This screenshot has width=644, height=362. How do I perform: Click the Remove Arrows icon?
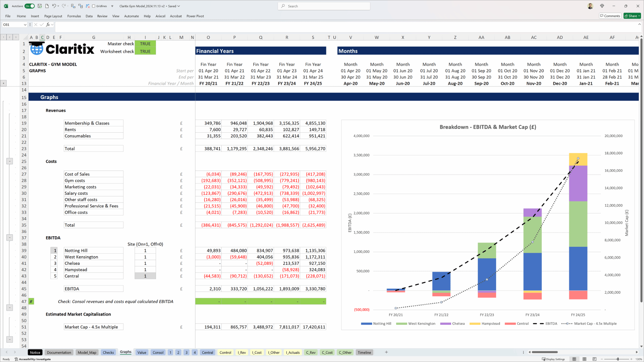88,6
